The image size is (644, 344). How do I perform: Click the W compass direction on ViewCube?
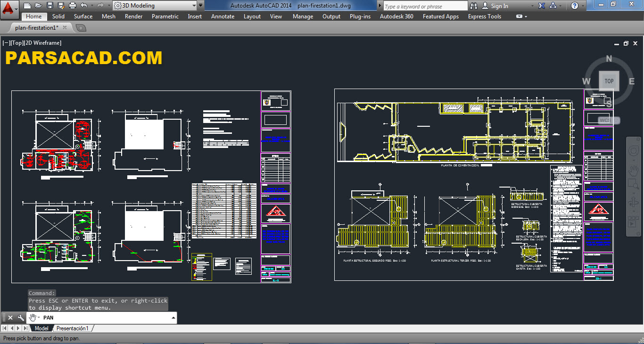tap(586, 82)
